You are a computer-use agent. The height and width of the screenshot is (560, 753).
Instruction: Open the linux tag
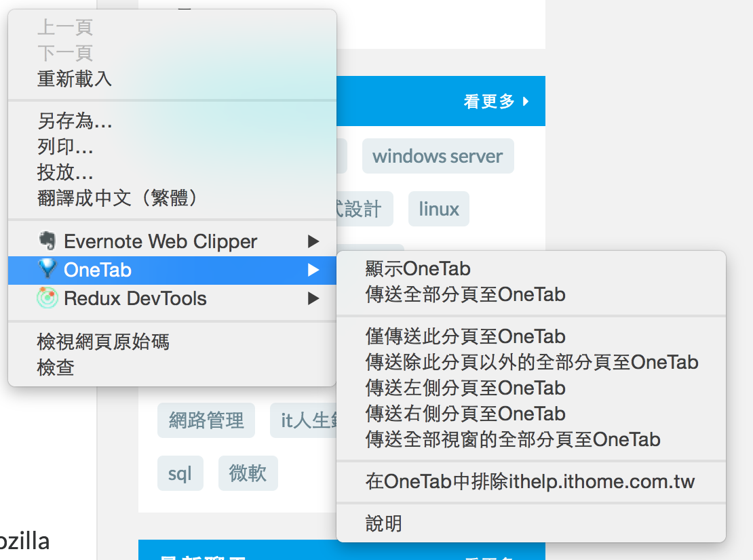pyautogui.click(x=438, y=209)
